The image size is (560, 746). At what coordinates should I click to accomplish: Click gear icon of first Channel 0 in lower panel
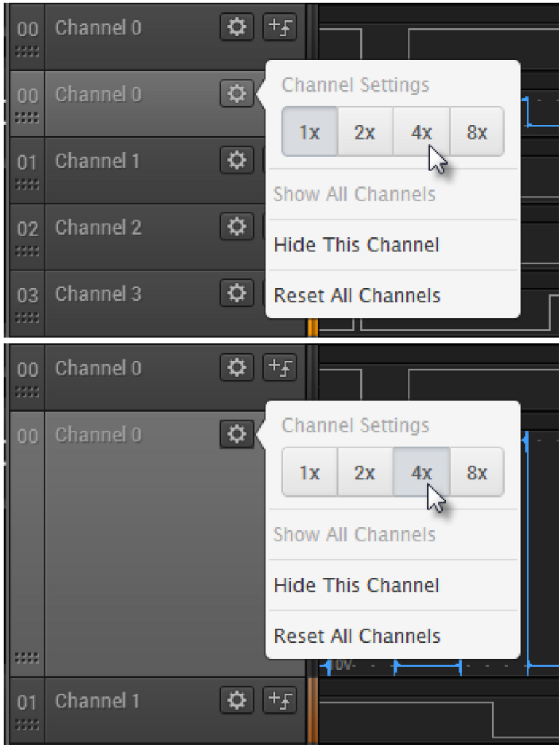(x=237, y=367)
